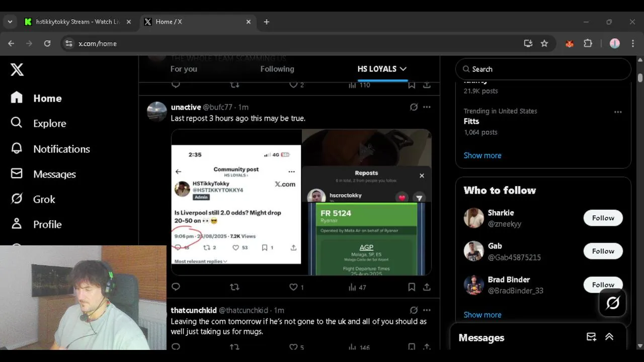View analytics showing 47 views
Image resolution: width=644 pixels, height=362 pixels.
point(357,287)
